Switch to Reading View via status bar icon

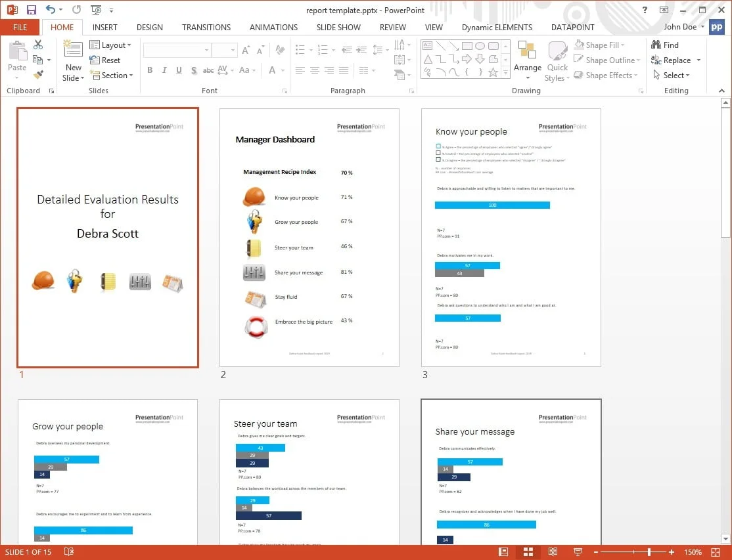[553, 552]
